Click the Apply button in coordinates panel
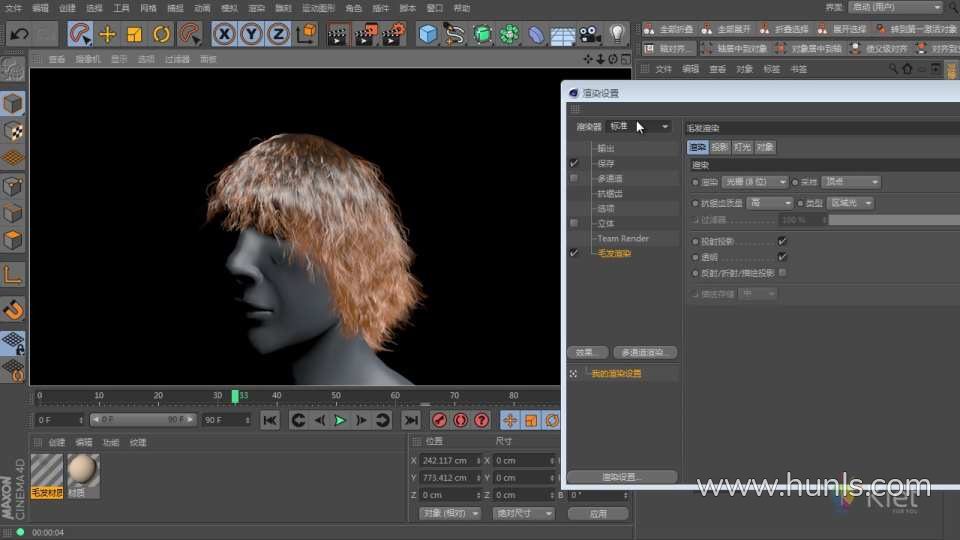 click(598, 514)
